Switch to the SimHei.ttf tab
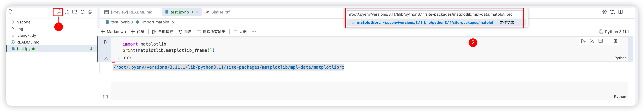The width and height of the screenshot is (644, 112). tap(220, 12)
